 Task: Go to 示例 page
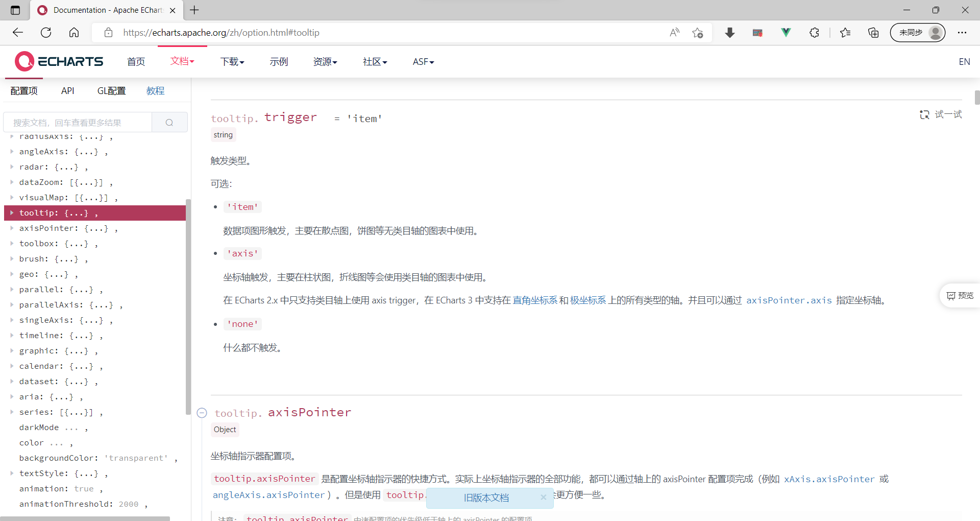(x=279, y=62)
